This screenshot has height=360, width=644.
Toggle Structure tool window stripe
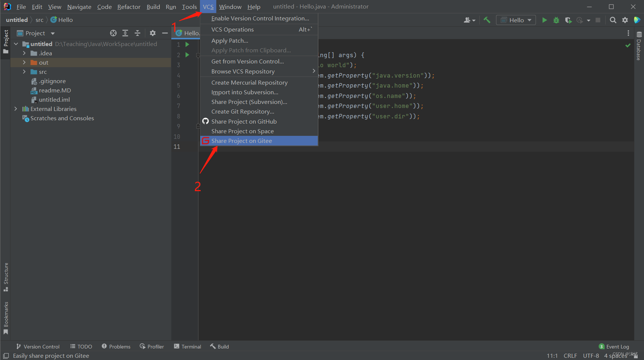(6, 277)
